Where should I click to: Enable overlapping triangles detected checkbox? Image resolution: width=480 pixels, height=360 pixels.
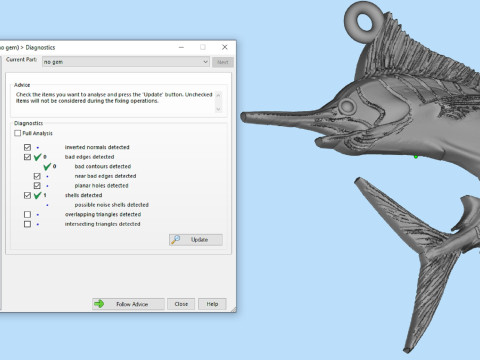tap(27, 214)
